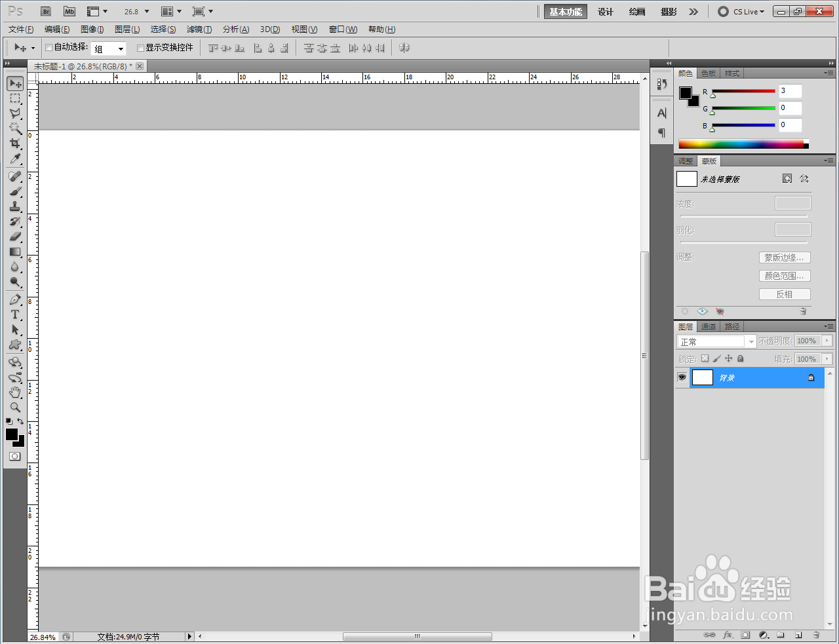Open the layer opacity slider arrow

click(827, 341)
